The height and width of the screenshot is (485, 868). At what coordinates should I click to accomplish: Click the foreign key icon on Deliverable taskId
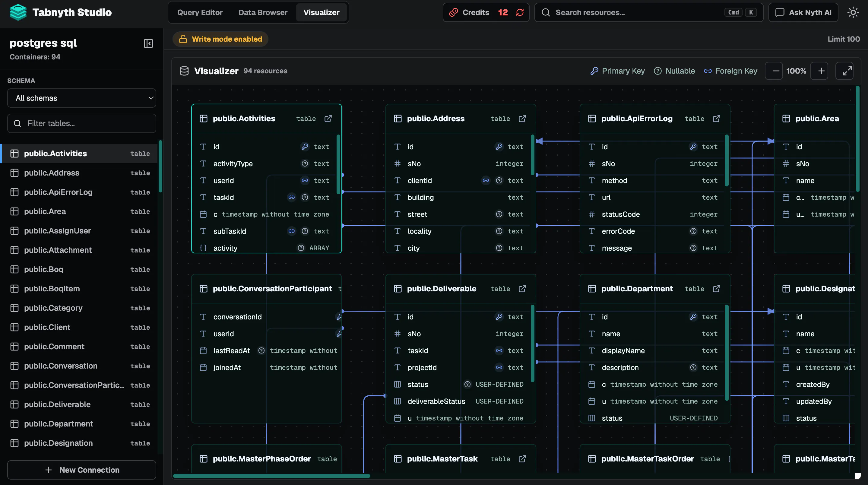(x=499, y=351)
